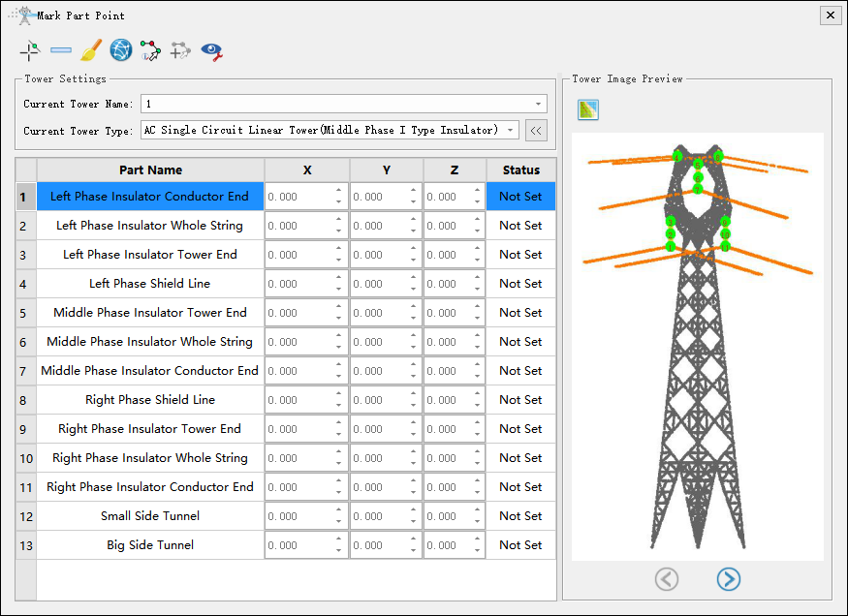
Task: Click the broom clear tool
Action: pyautogui.click(x=91, y=50)
